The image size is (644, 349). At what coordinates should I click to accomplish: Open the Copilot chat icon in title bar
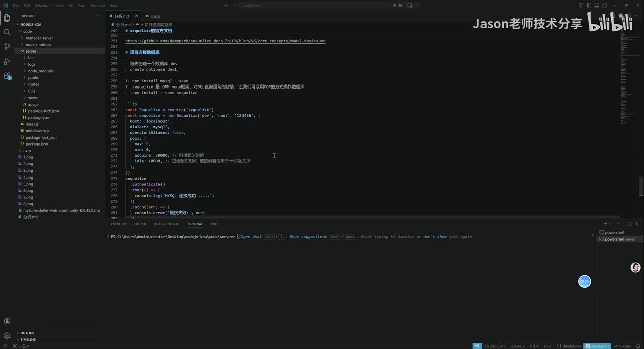(x=410, y=5)
